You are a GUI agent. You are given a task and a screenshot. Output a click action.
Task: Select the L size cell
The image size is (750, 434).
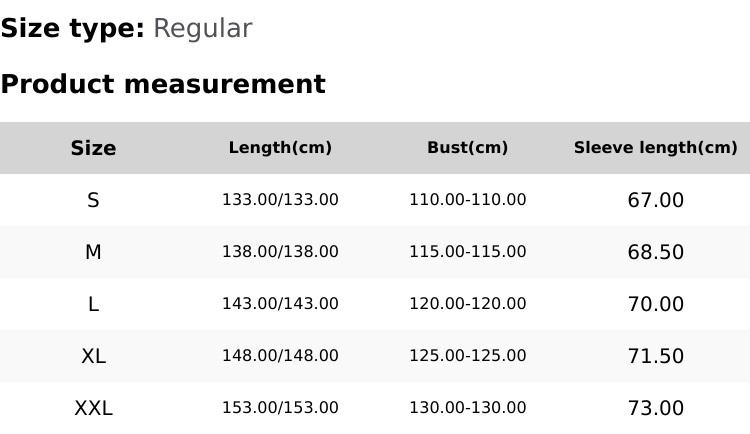93,304
